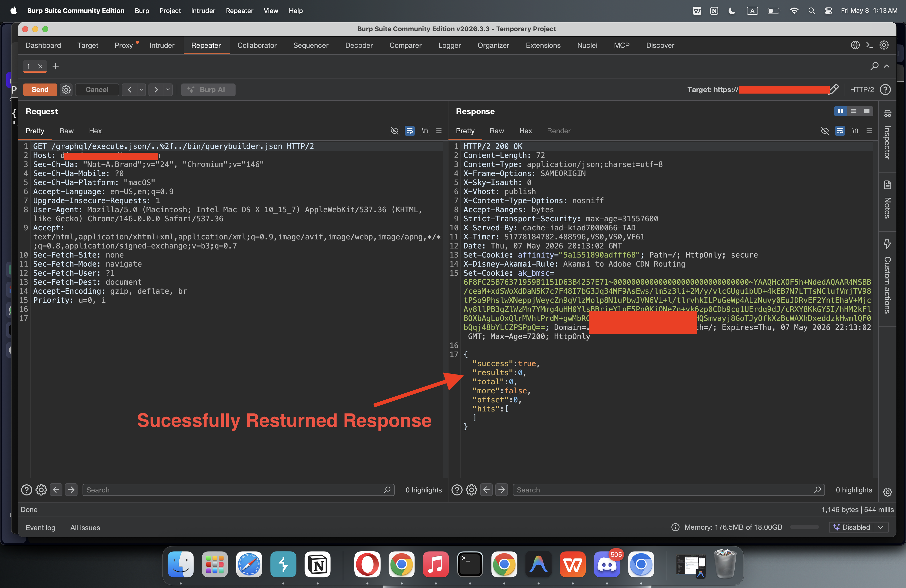The height and width of the screenshot is (588, 906).
Task: Select the Raw view in Request
Action: coord(66,131)
